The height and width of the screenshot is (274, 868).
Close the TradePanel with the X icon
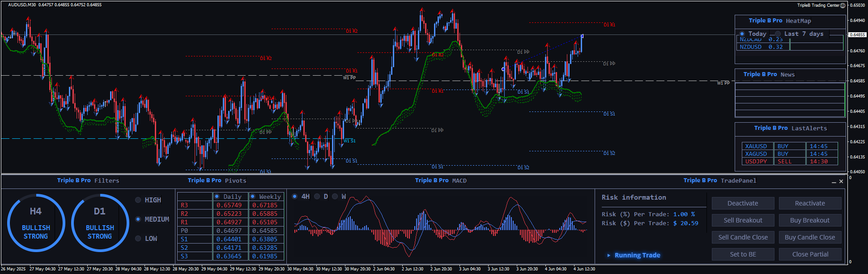click(x=841, y=181)
